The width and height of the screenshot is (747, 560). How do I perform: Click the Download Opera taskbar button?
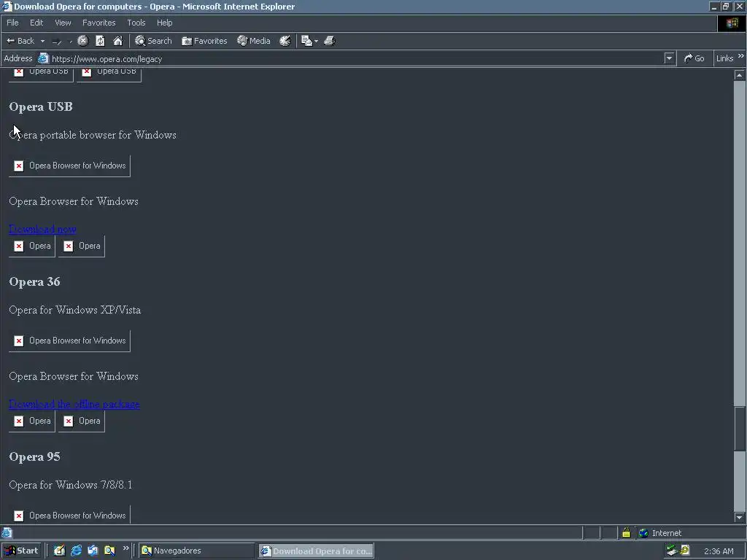click(x=317, y=551)
